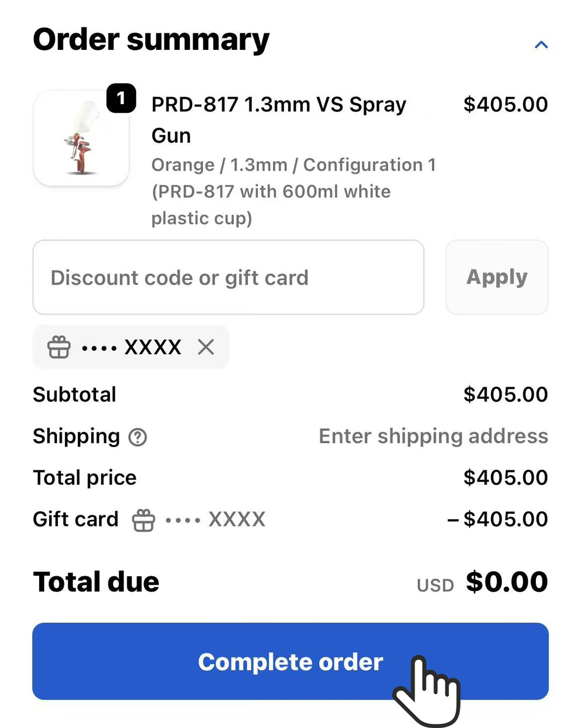Focus the discount code or gift card field

click(x=228, y=277)
